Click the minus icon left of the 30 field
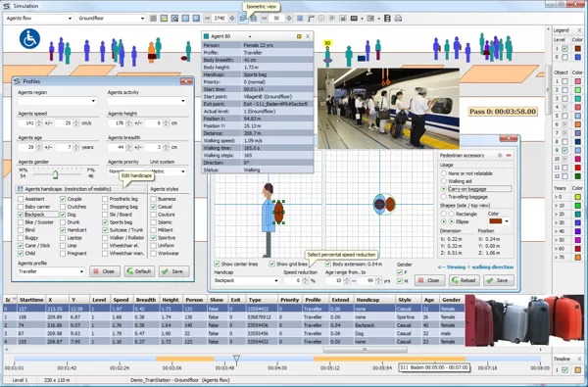 [264, 18]
